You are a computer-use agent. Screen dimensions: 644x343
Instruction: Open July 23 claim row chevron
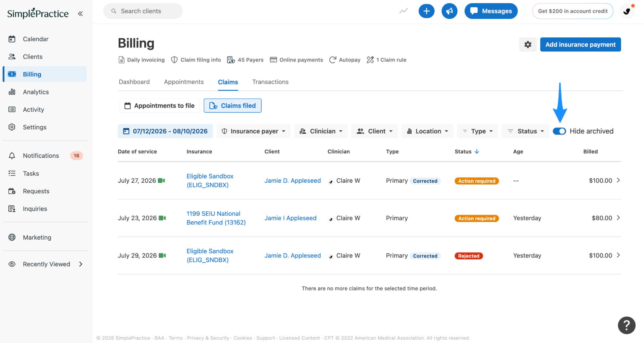click(x=618, y=218)
